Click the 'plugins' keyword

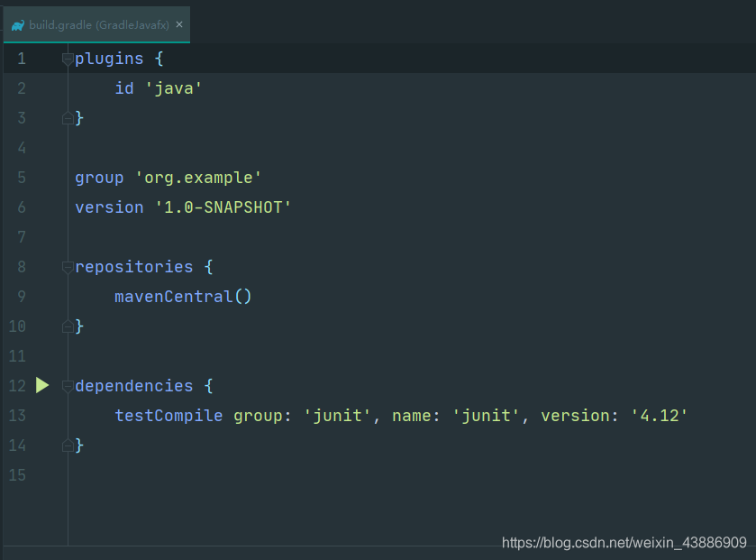pyautogui.click(x=109, y=60)
